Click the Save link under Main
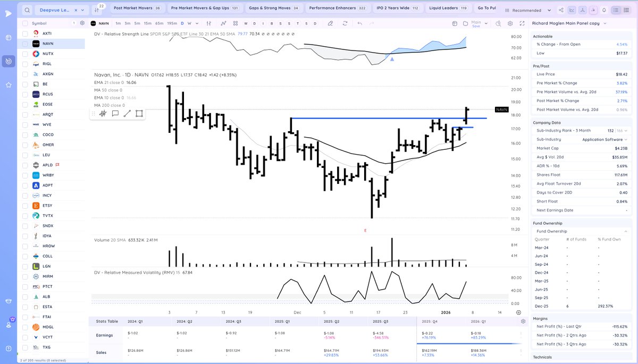This screenshot has width=638, height=364. pyautogui.click(x=476, y=26)
